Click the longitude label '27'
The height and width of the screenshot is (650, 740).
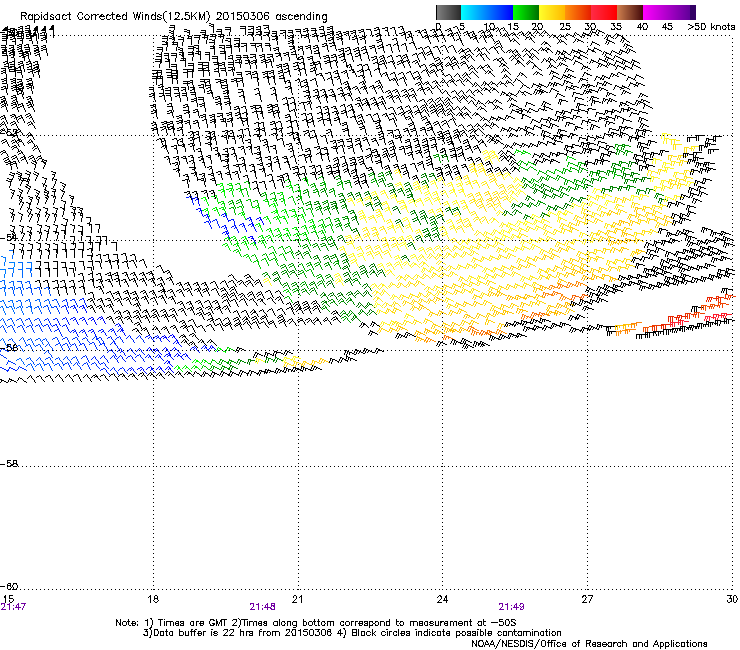(x=587, y=599)
